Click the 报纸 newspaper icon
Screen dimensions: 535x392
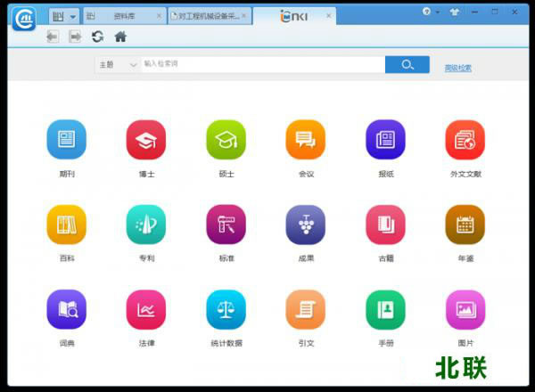[x=385, y=140]
